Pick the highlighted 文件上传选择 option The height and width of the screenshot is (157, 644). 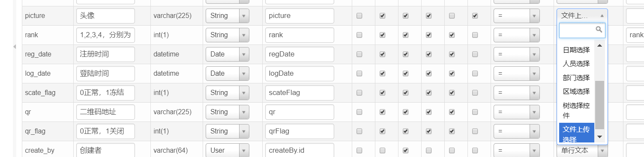coord(576,134)
